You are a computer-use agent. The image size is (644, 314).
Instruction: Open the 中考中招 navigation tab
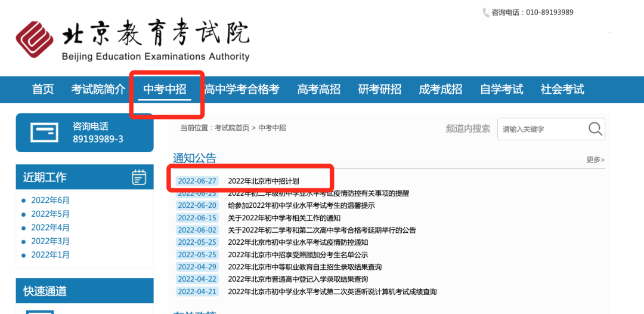(x=165, y=90)
